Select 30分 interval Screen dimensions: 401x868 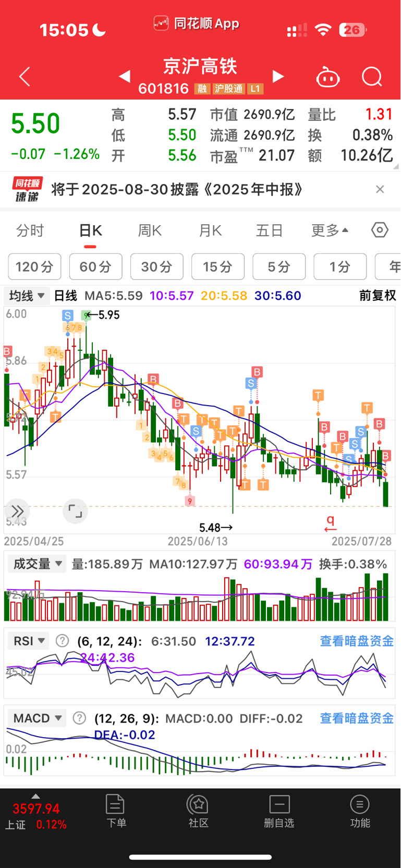(x=156, y=267)
